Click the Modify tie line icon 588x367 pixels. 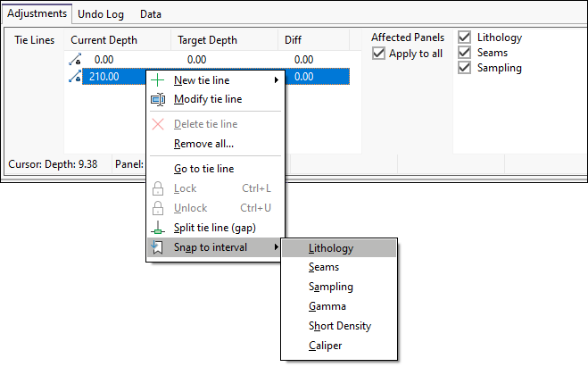(x=158, y=99)
